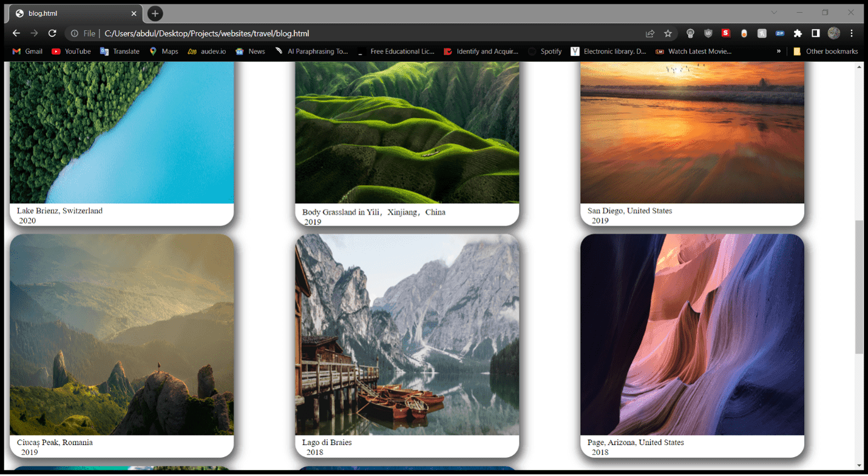Click the 'Page, Arizona, United States' caption

[636, 443]
